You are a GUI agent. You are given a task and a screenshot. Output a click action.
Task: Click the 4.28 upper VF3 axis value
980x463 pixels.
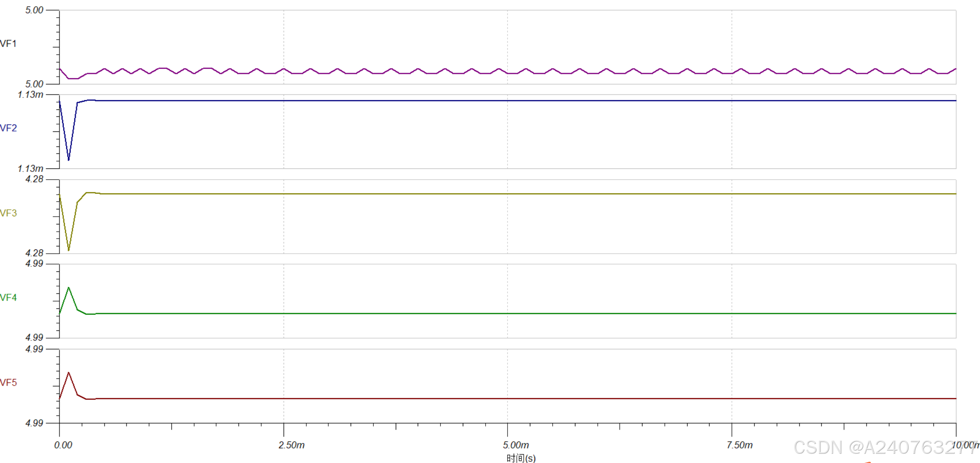34,179
